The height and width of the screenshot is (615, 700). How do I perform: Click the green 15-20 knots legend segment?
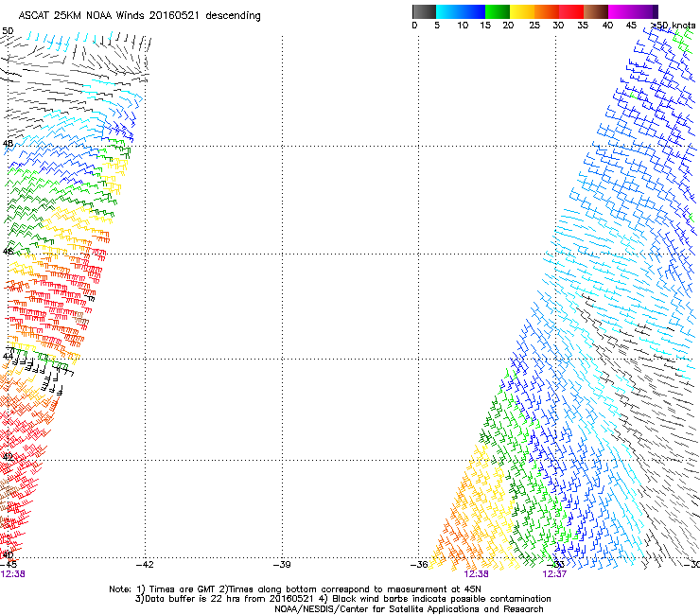pos(498,11)
